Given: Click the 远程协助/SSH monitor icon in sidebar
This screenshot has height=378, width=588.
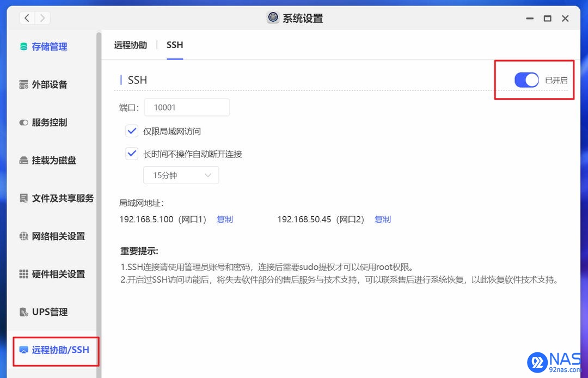Looking at the screenshot, I should pyautogui.click(x=23, y=350).
